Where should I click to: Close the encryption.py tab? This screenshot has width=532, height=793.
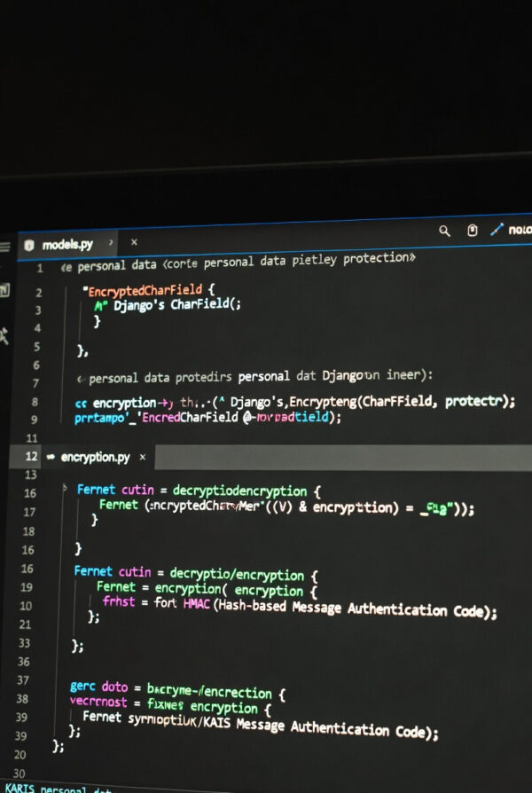[x=143, y=457]
